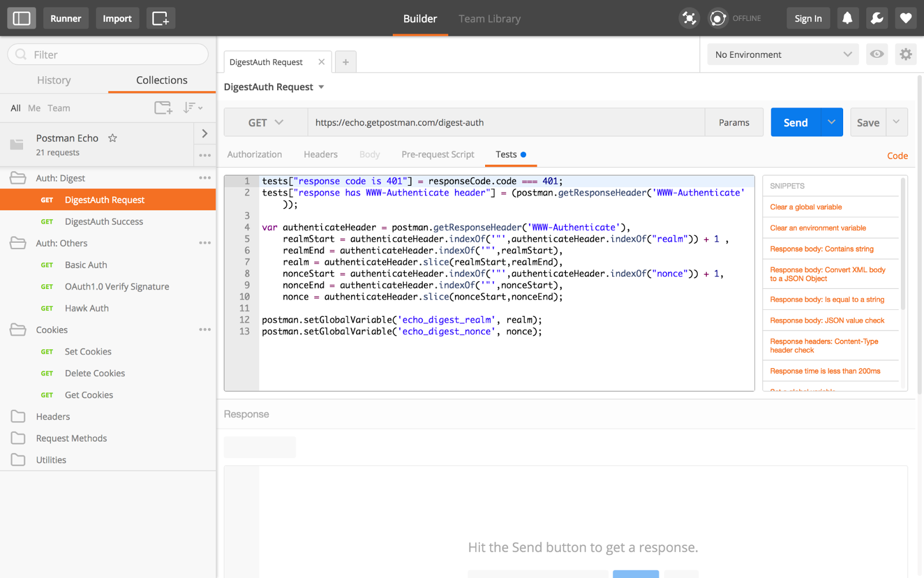Viewport: 924px width, 578px height.
Task: Open notifications bell icon
Action: 847,18
